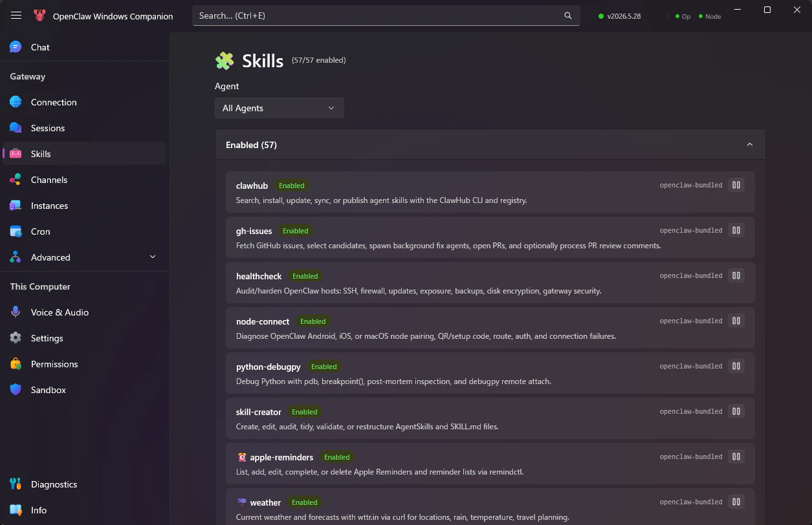This screenshot has height=525, width=812.
Task: Click the Node status indicator
Action: tap(710, 16)
